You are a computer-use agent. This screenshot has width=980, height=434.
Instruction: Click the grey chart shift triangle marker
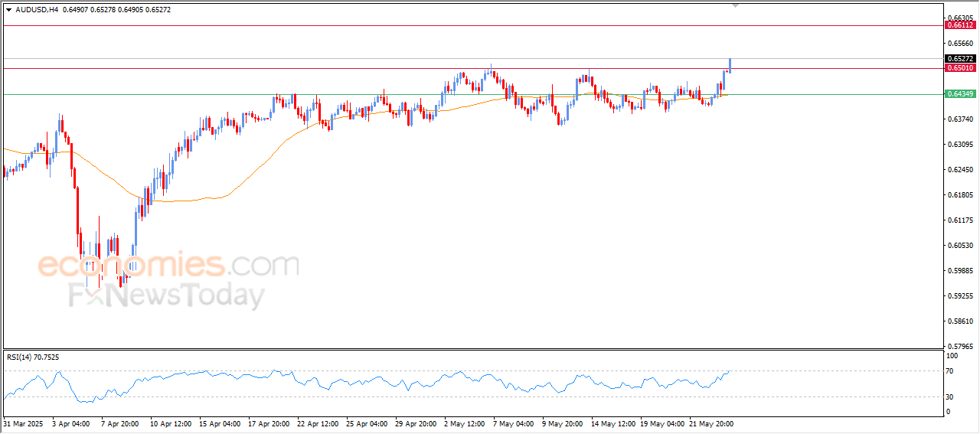(736, 6)
